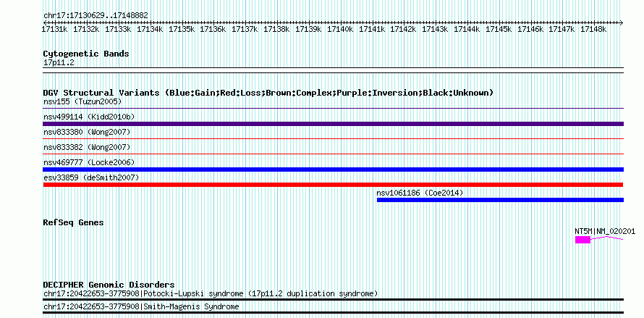Click the blue nsv469777 gain bar

[333, 170]
